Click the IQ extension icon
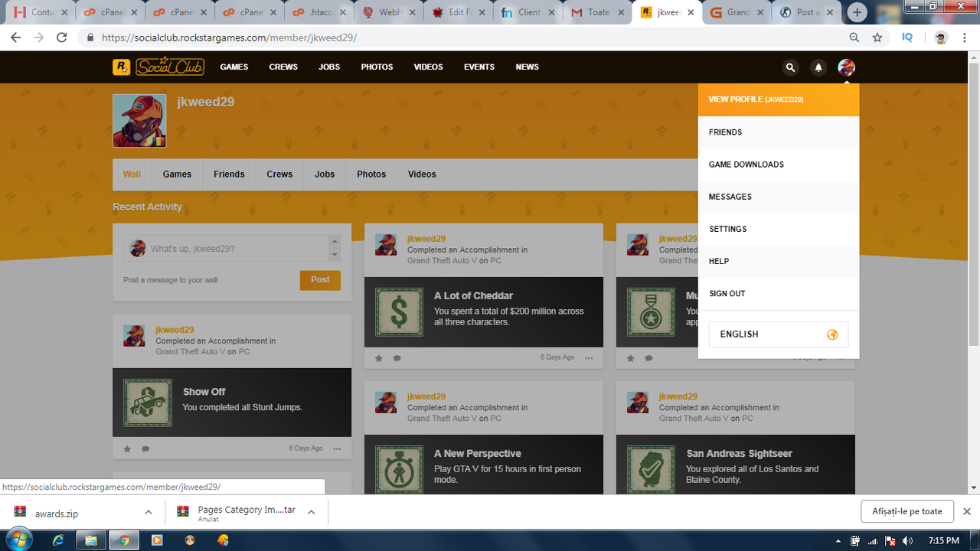 (x=907, y=37)
